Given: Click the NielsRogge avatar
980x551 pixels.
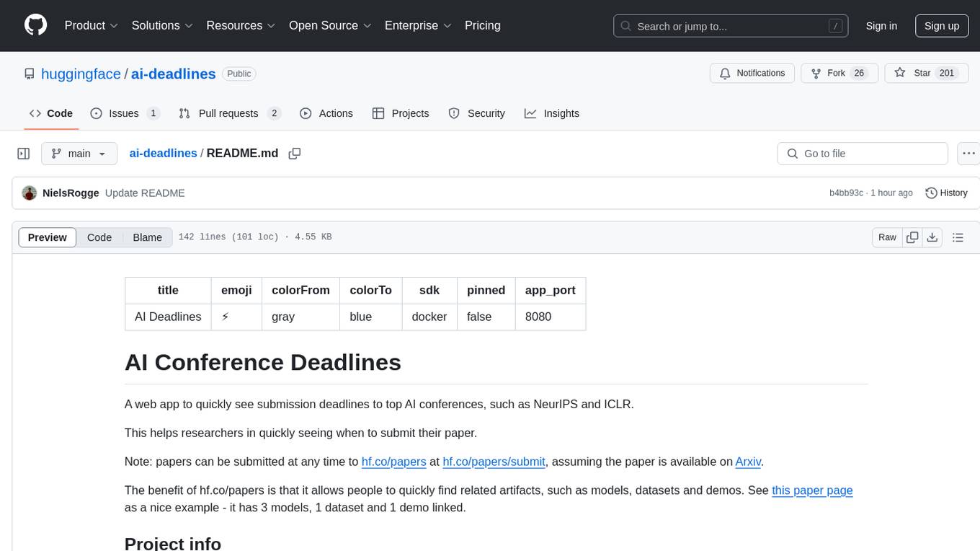Looking at the screenshot, I should click(30, 193).
